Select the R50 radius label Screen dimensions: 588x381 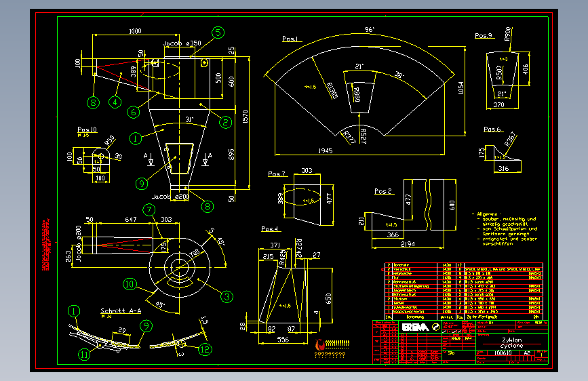[x=109, y=140]
